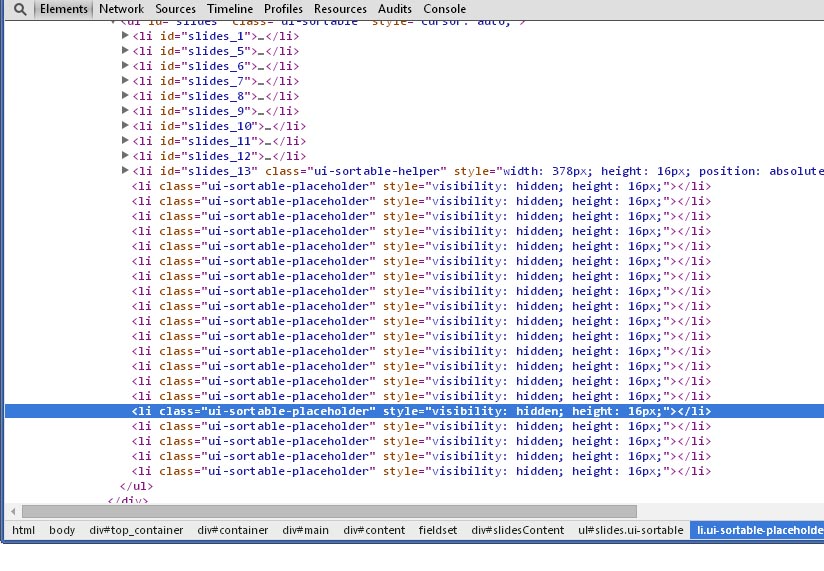The width and height of the screenshot is (824, 571).
Task: Click the horizontal scrollbar left arrow
Action: click(x=12, y=511)
